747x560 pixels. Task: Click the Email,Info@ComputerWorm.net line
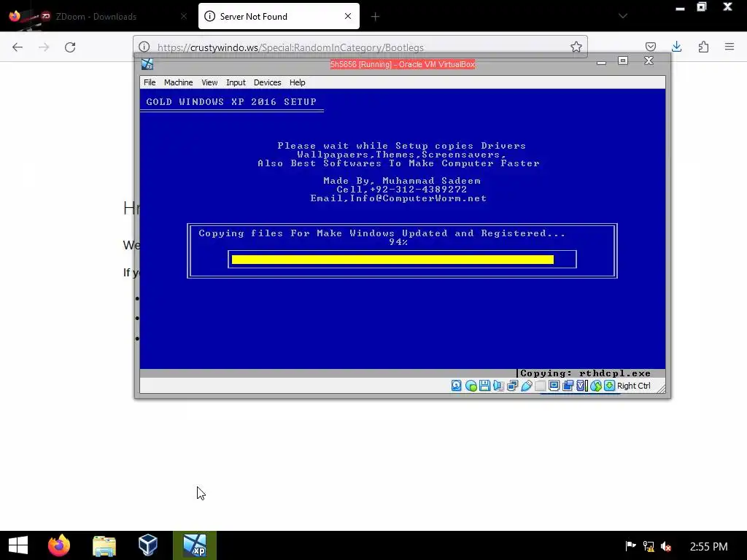tap(398, 198)
